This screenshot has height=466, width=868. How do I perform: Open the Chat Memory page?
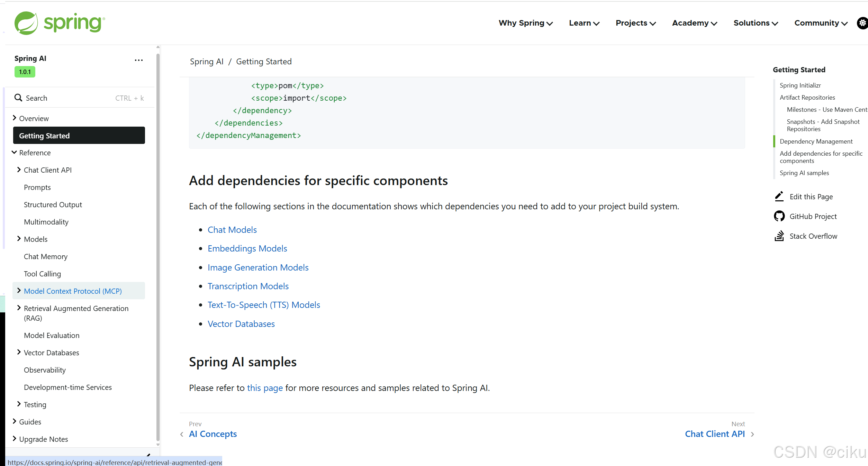pyautogui.click(x=46, y=257)
